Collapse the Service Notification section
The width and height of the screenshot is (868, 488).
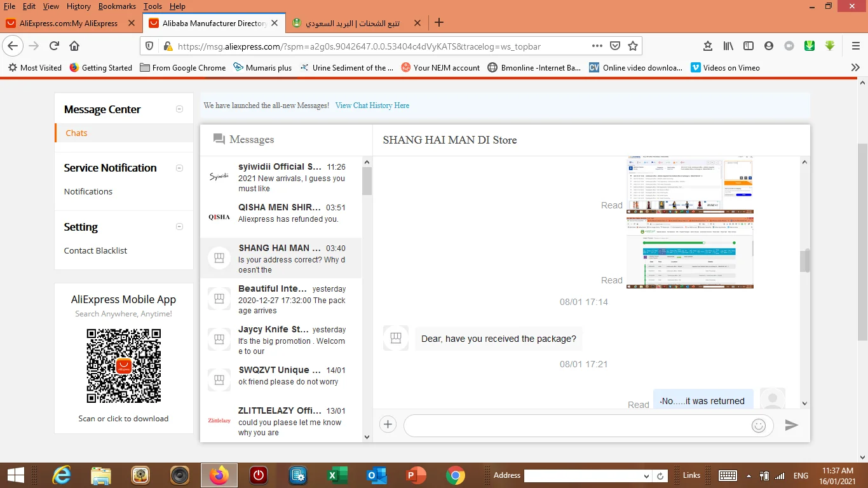[x=179, y=168]
